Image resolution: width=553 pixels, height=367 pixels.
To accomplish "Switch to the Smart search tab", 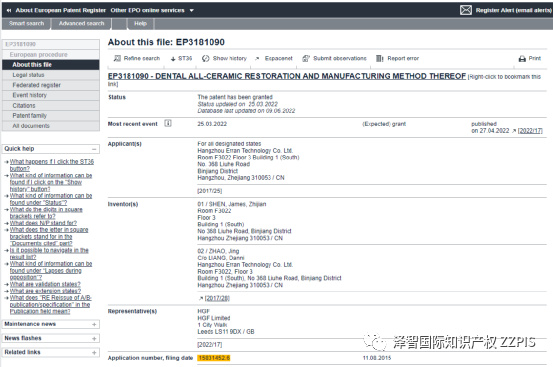I will tap(26, 23).
